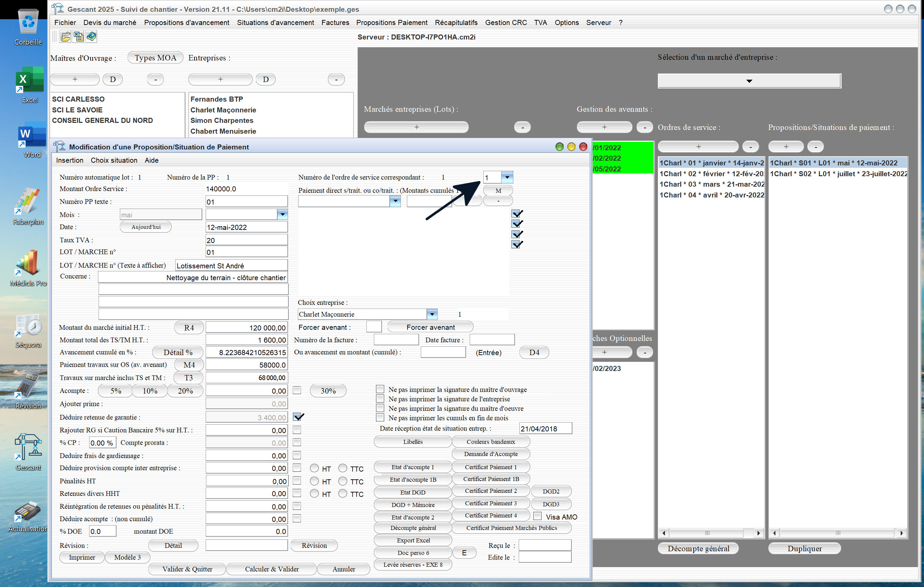Click into the Numéro de la facture field

[x=396, y=340]
